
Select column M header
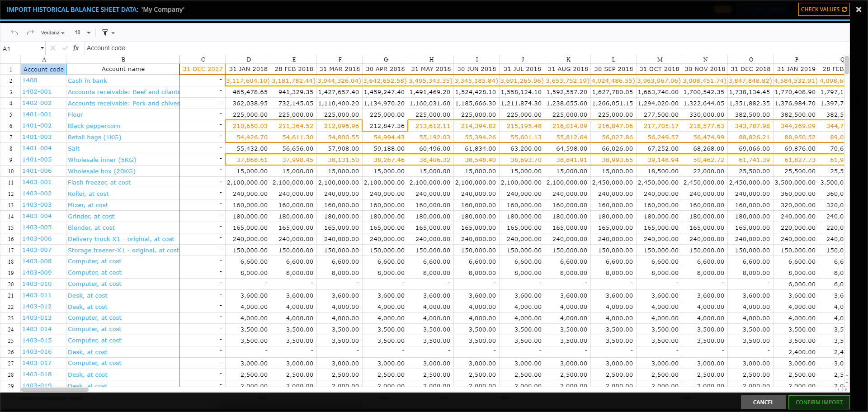659,59
